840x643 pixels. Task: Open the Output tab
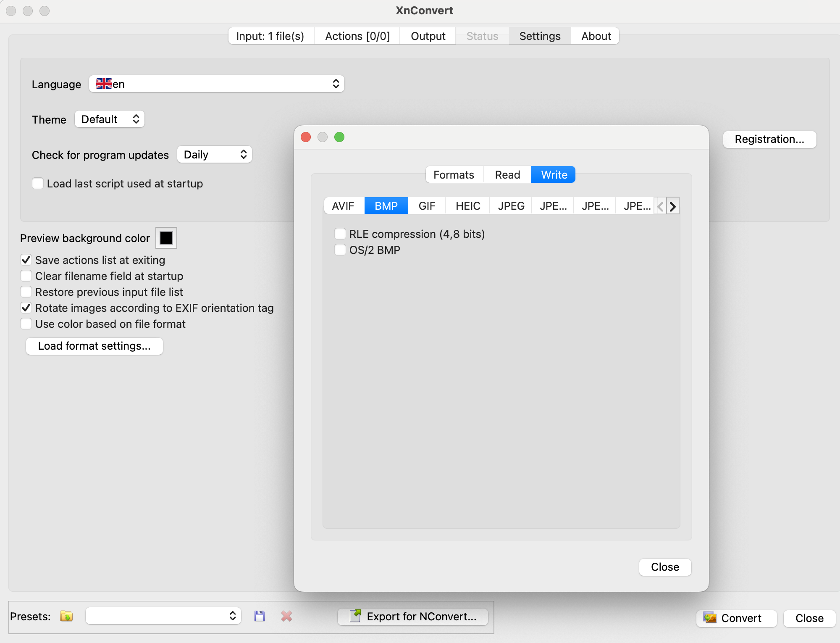pyautogui.click(x=428, y=36)
